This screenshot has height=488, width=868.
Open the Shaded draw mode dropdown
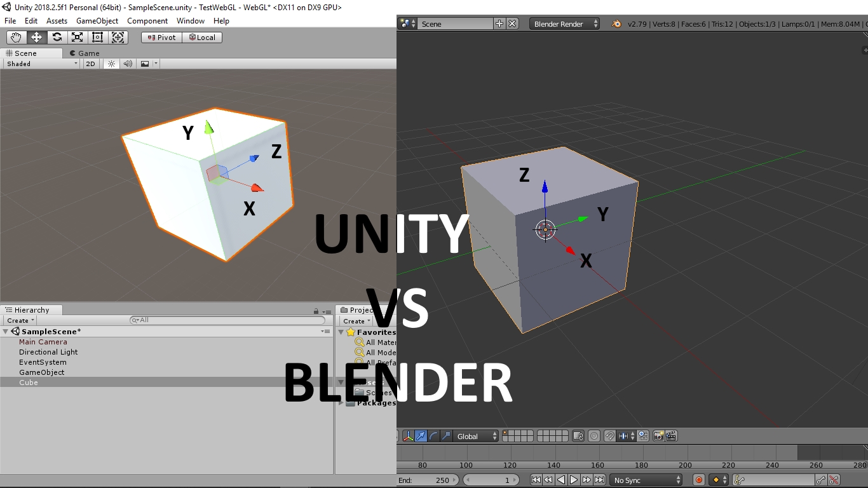coord(41,64)
